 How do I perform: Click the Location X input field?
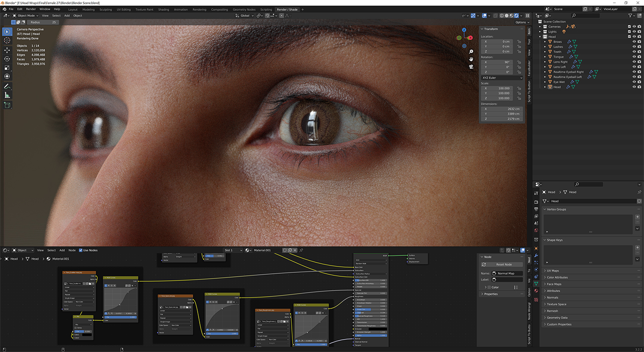(497, 42)
